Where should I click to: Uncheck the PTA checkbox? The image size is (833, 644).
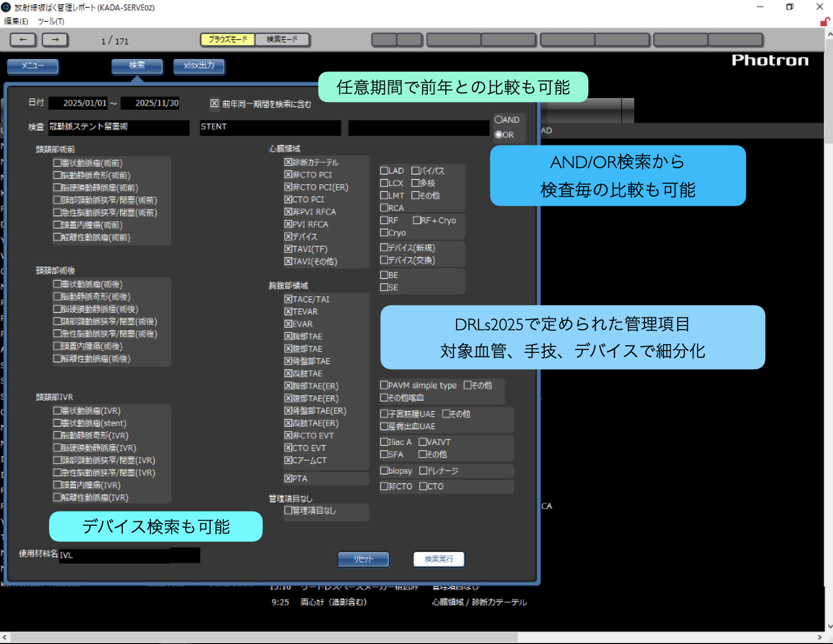click(x=288, y=478)
